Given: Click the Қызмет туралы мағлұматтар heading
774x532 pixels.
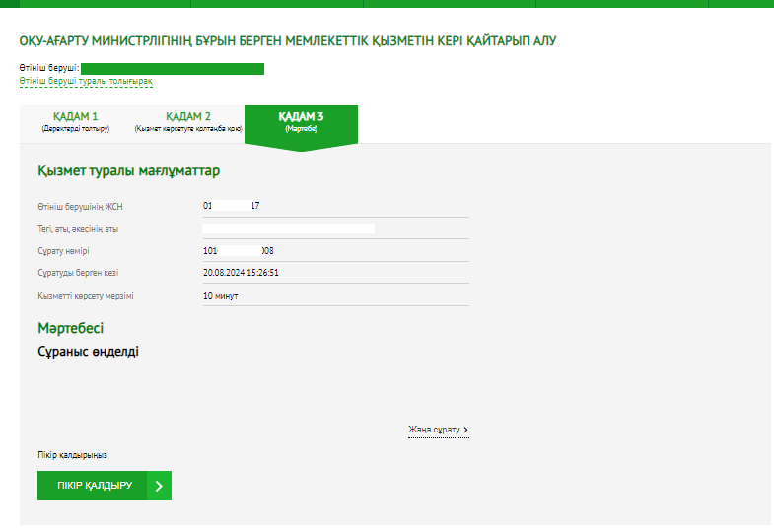Looking at the screenshot, I should (x=128, y=171).
